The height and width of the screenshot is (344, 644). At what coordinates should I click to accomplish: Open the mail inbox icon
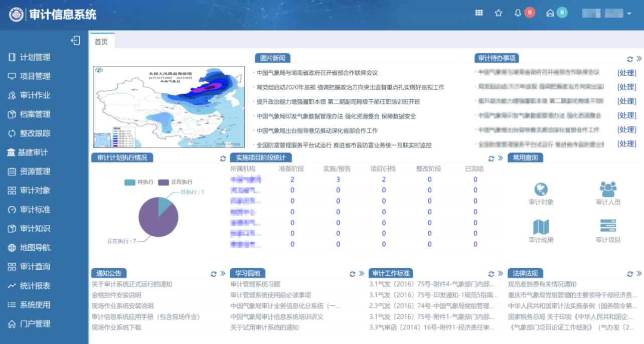[x=550, y=13]
